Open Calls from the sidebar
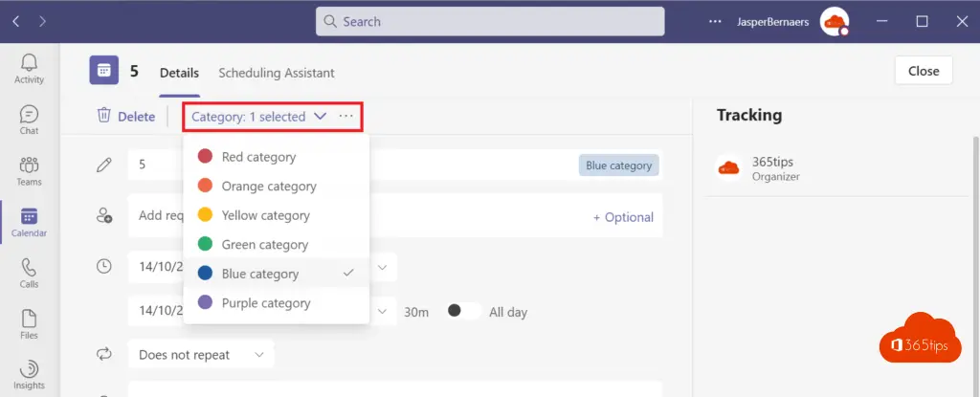This screenshot has height=397, width=980. (x=29, y=273)
